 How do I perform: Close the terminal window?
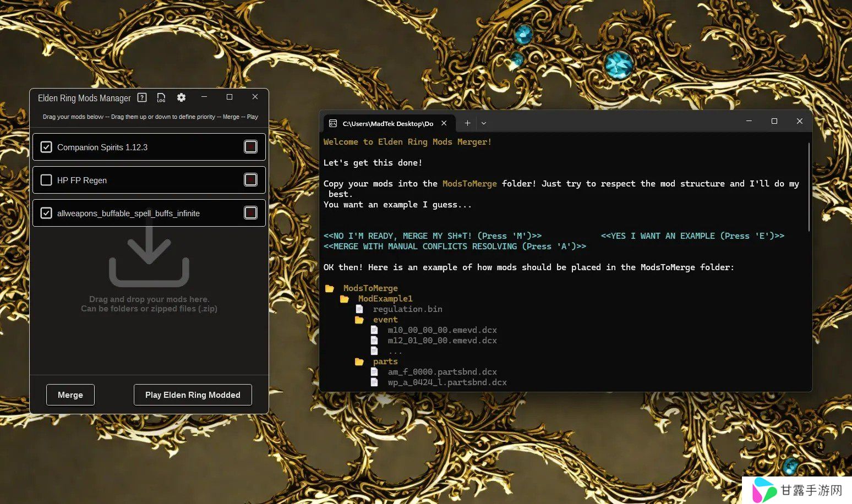pos(800,121)
